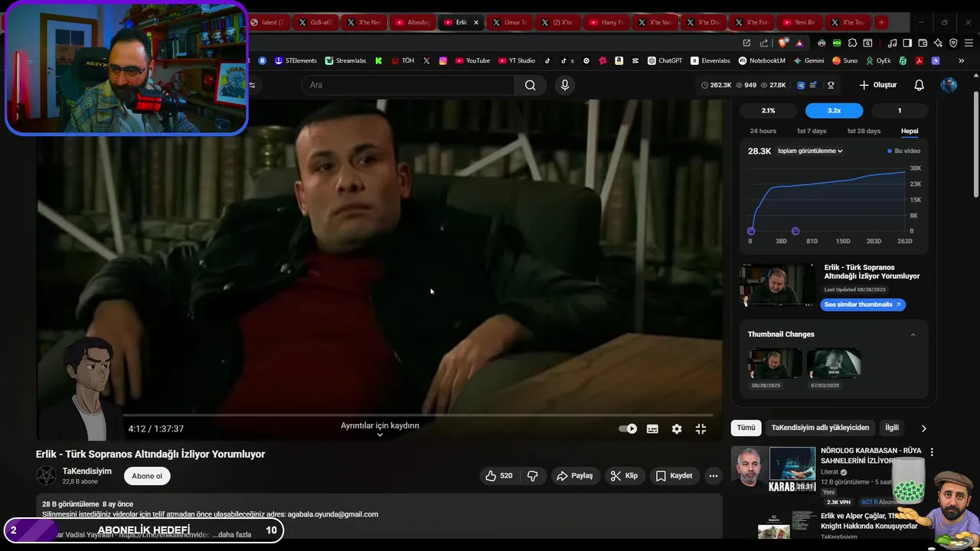
Task: Save the video using Kaydet button
Action: pyautogui.click(x=674, y=476)
